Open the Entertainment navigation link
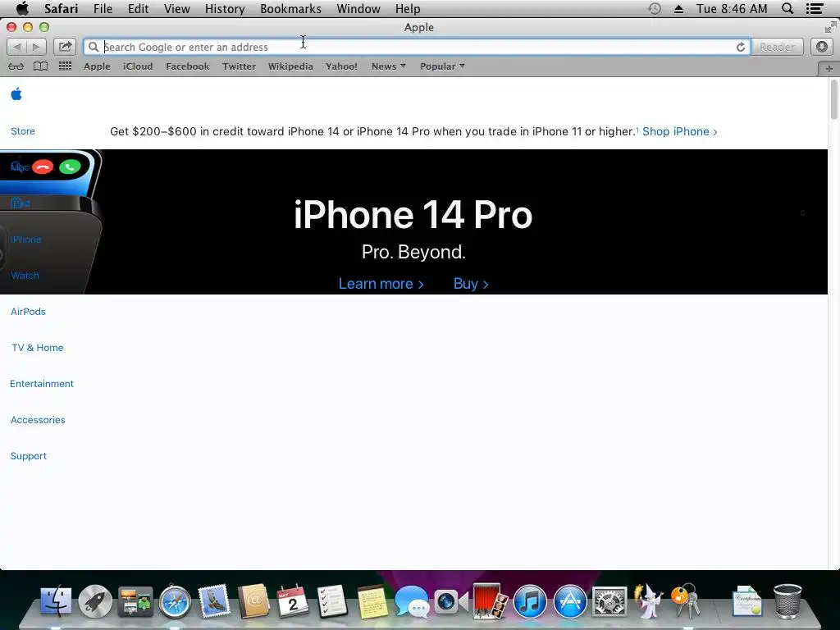This screenshot has height=630, width=840. (42, 384)
